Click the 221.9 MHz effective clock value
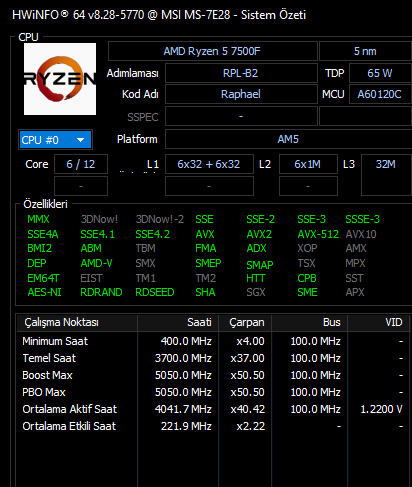Screen dimensions: 412x487 pyautogui.click(x=186, y=426)
